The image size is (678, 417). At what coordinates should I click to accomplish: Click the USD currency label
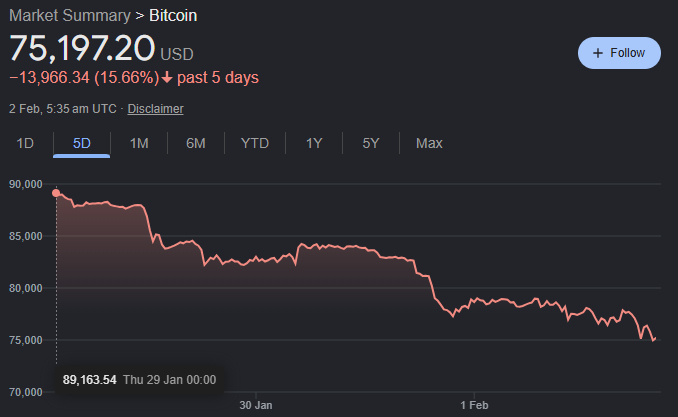click(x=177, y=53)
